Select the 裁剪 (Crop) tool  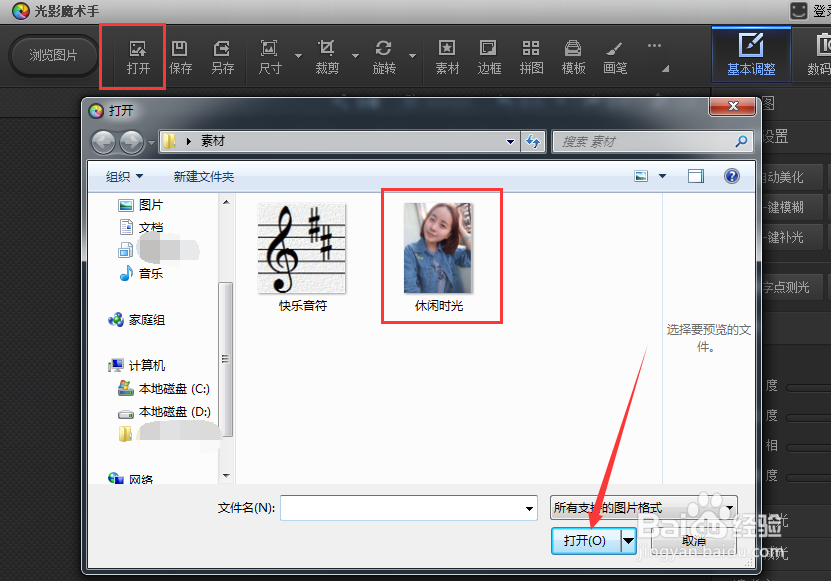pyautogui.click(x=328, y=55)
